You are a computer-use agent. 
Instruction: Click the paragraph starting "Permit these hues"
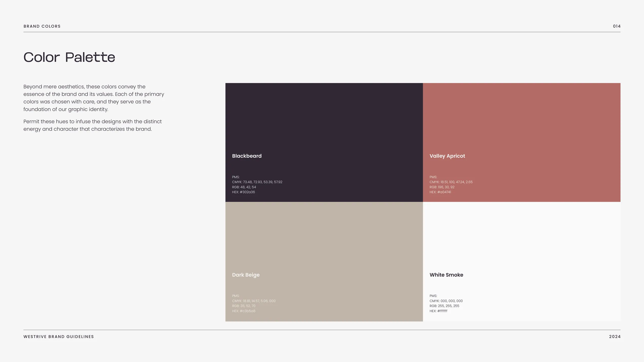[93, 125]
